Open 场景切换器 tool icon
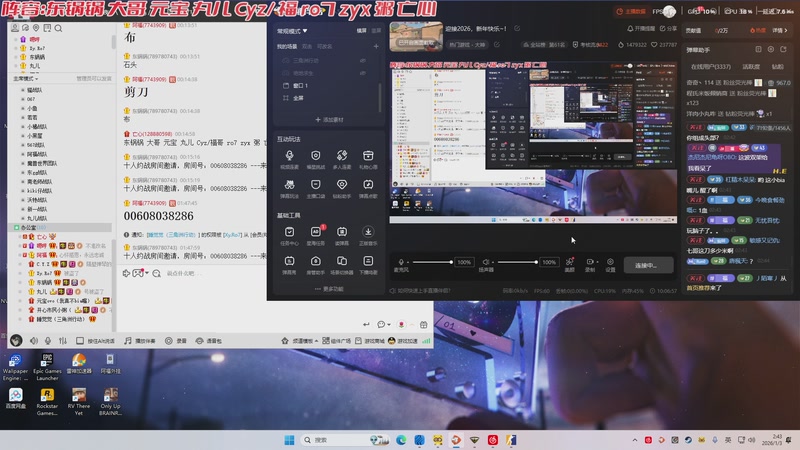Screen dimensions: 800x450 342,261
